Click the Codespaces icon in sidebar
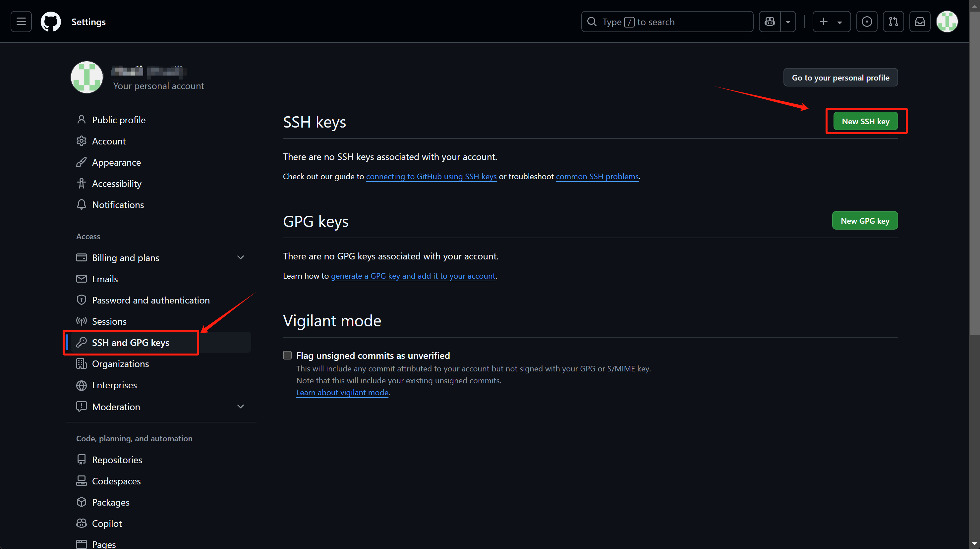Screen dimensions: 980x549 [82, 481]
